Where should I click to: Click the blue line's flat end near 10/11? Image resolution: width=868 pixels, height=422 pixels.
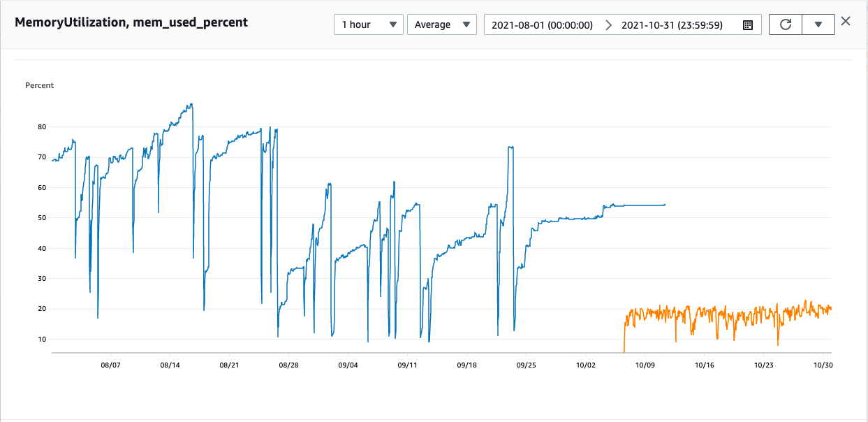[x=664, y=205]
